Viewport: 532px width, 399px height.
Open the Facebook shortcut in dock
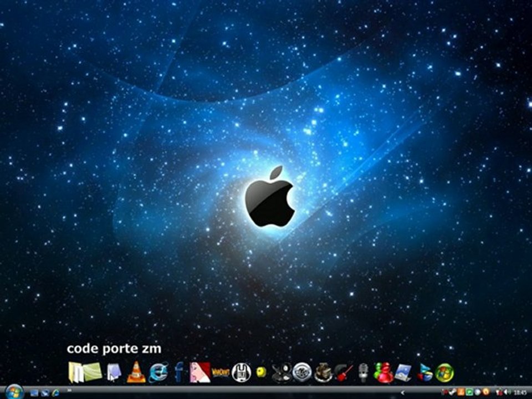click(x=179, y=372)
